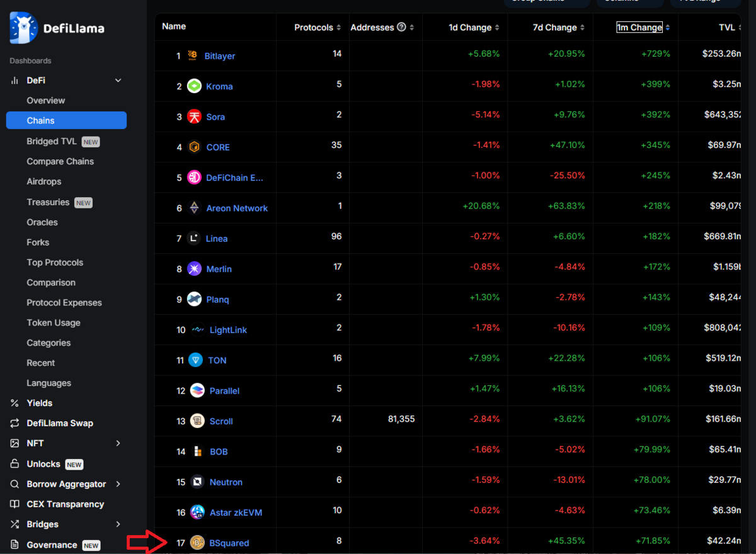756x554 pixels.
Task: Click the Astar zkEVM chain icon
Action: (197, 512)
